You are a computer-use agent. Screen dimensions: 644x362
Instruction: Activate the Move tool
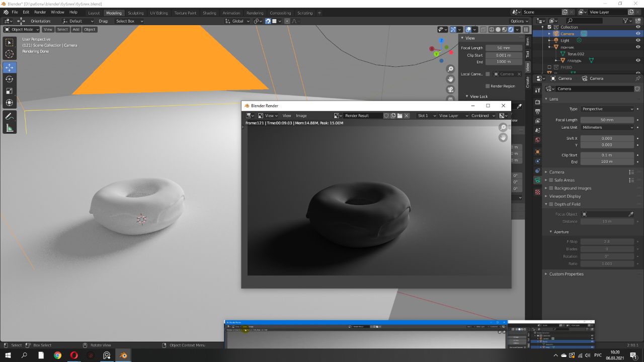click(x=10, y=67)
